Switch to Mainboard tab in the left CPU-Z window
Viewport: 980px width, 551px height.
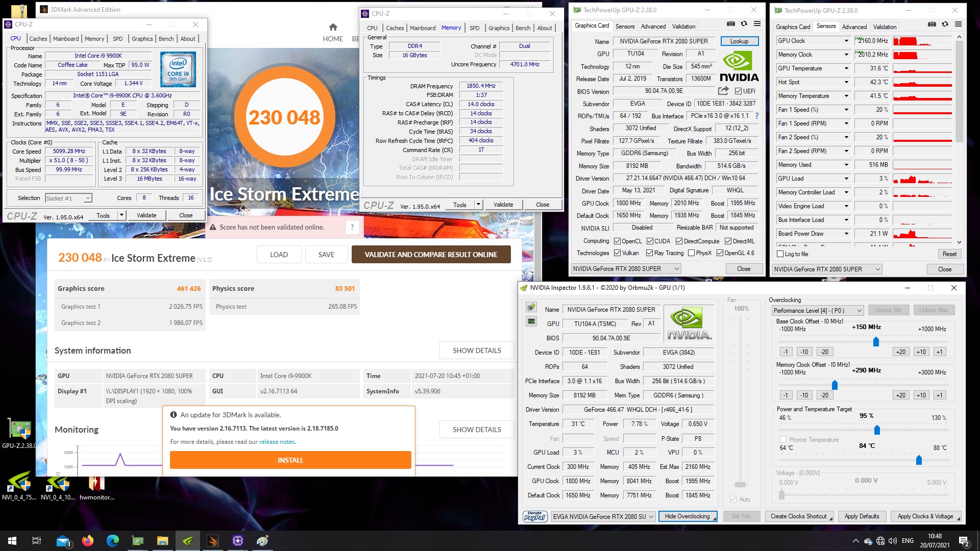coord(66,38)
